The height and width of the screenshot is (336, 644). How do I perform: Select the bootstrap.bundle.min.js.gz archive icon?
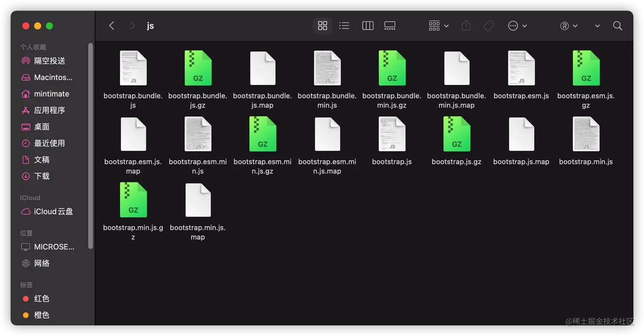[x=392, y=68]
